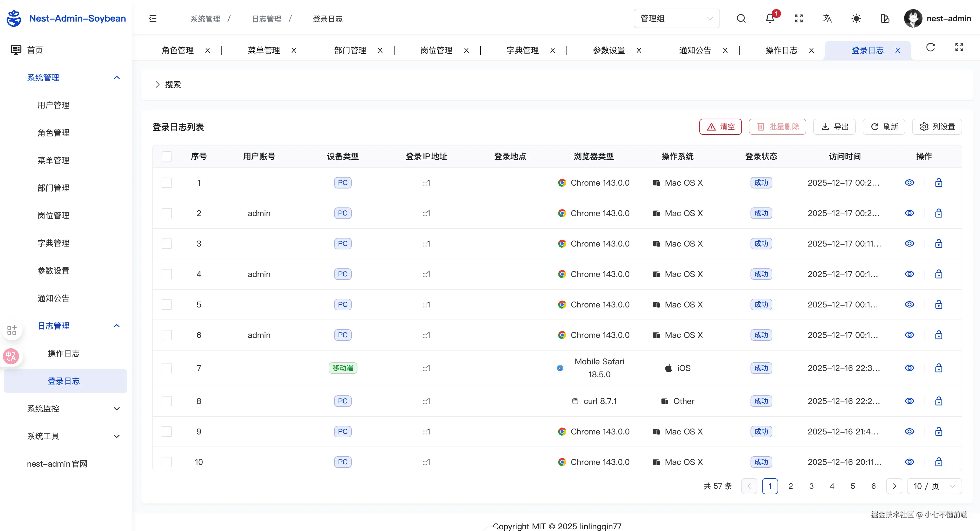Switch language with the translate icon
Viewport: 980px width, 531px height.
click(x=827, y=19)
